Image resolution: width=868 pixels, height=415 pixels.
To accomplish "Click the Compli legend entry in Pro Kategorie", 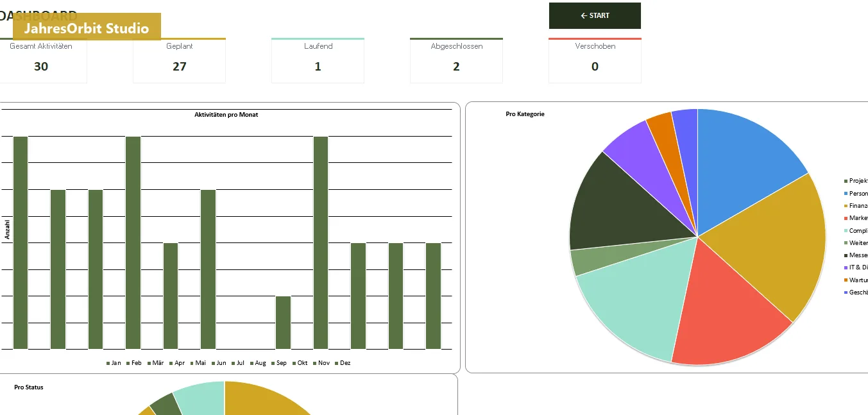I will pos(856,231).
